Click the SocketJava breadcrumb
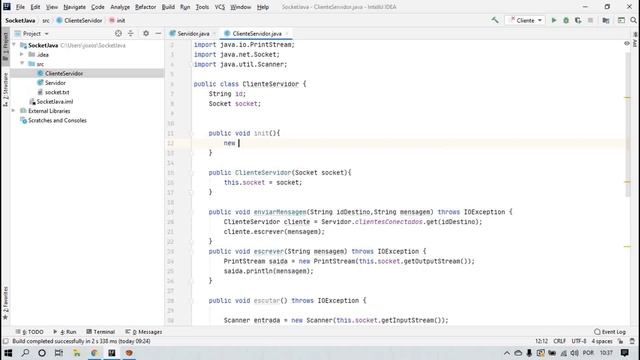The height and width of the screenshot is (360, 640). point(20,20)
